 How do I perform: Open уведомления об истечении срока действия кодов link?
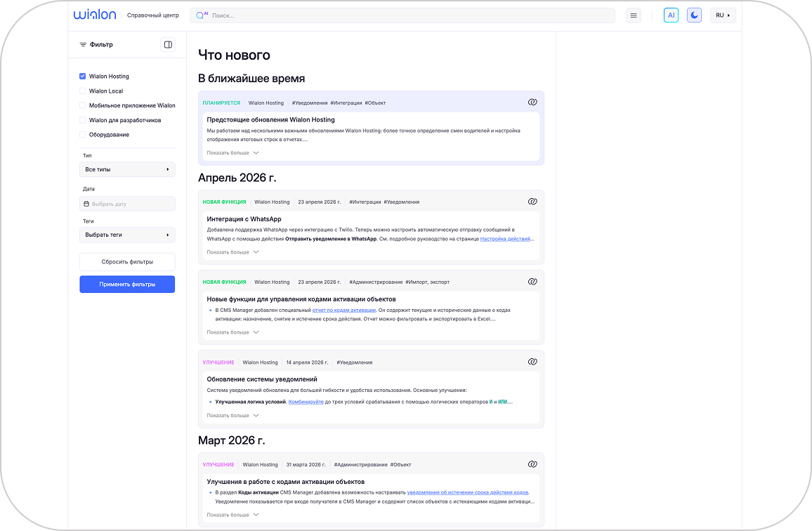click(x=468, y=492)
